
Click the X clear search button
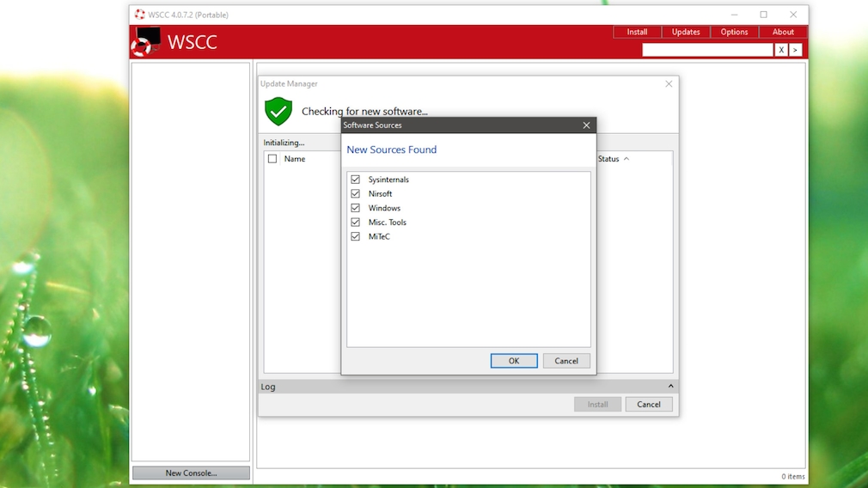tap(781, 50)
